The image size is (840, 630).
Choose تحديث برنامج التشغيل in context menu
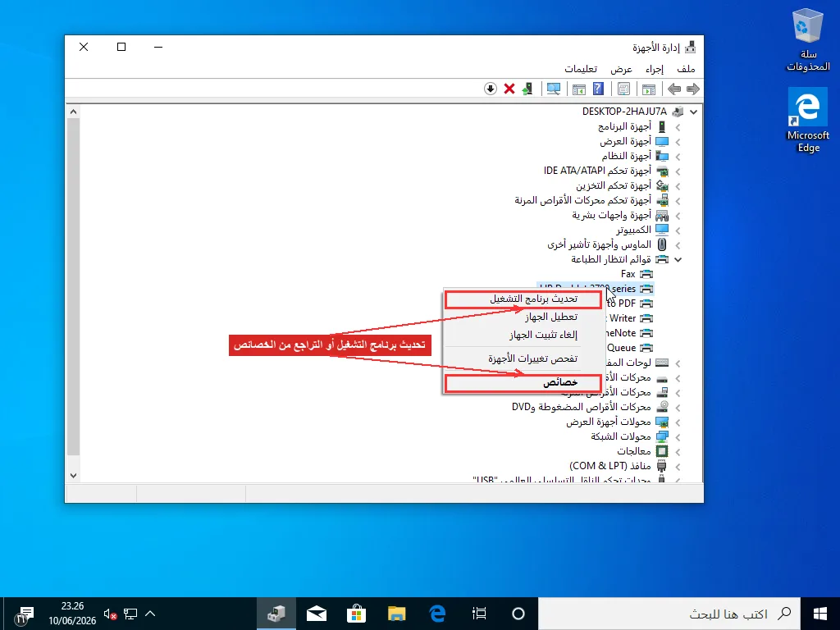click(523, 299)
